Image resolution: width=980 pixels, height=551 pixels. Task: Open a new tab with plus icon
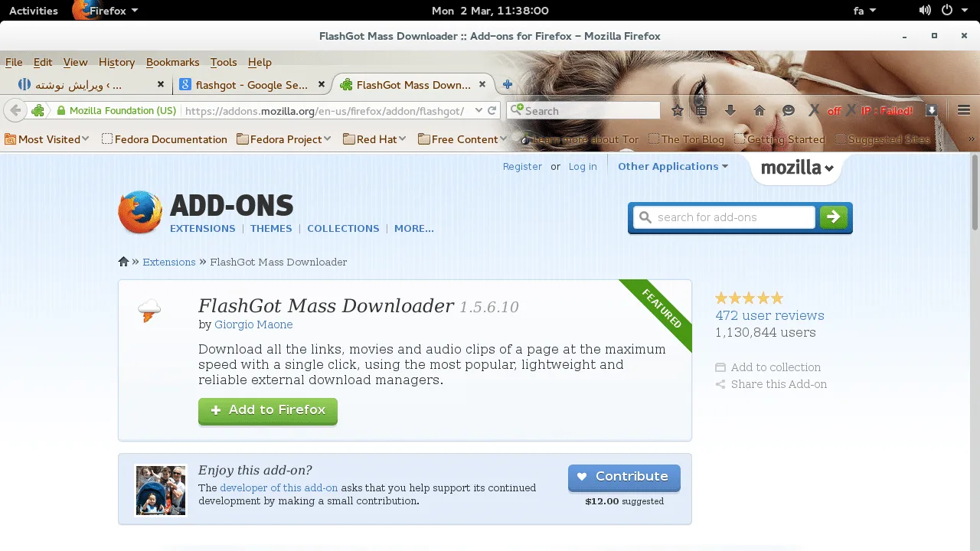pos(507,85)
